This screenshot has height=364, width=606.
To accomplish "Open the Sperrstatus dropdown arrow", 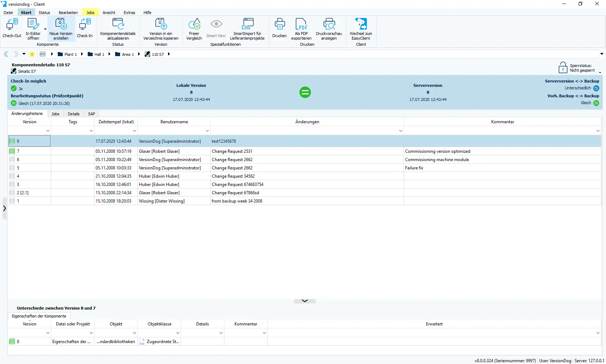I will [600, 72].
